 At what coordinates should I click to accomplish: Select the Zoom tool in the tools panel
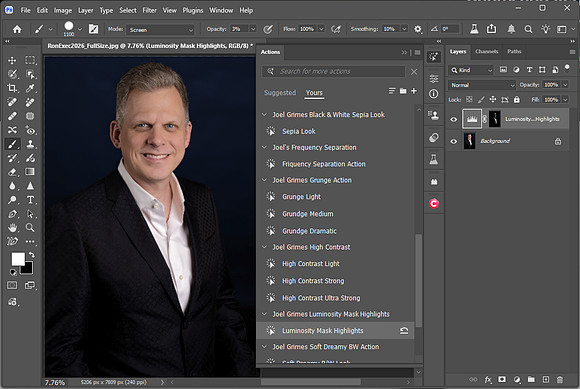click(x=30, y=228)
